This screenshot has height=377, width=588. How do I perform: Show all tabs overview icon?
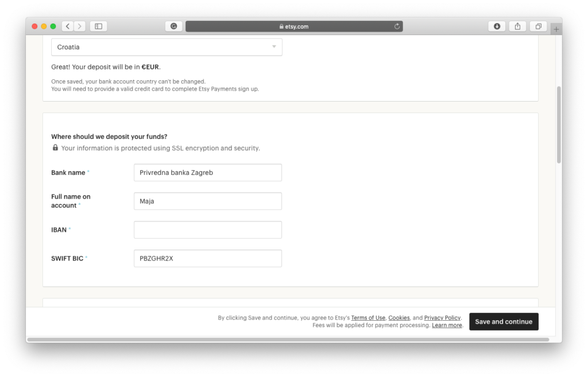[x=539, y=26]
